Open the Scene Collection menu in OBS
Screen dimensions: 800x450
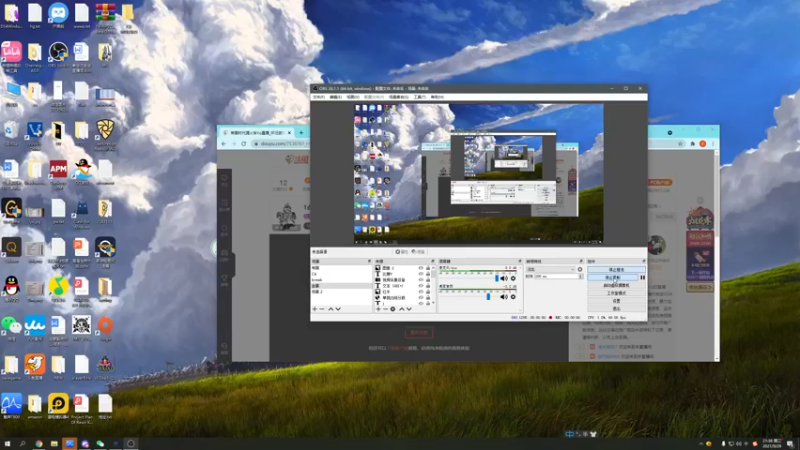(x=398, y=96)
